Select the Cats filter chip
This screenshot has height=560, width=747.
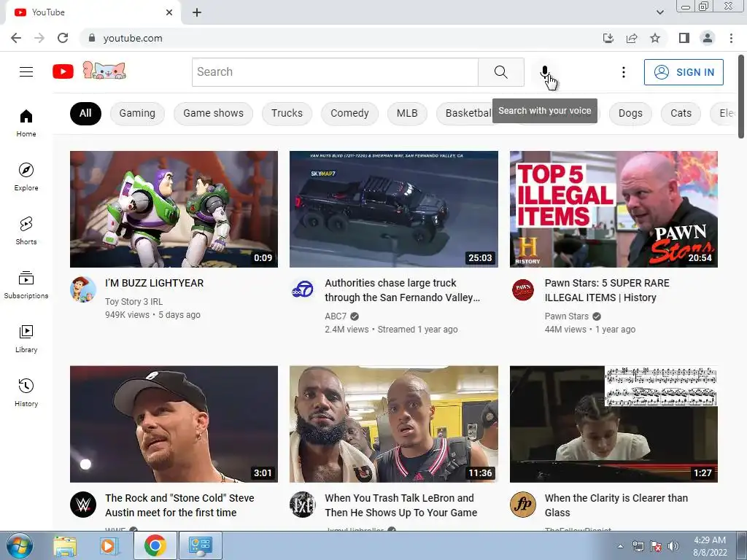pos(681,113)
